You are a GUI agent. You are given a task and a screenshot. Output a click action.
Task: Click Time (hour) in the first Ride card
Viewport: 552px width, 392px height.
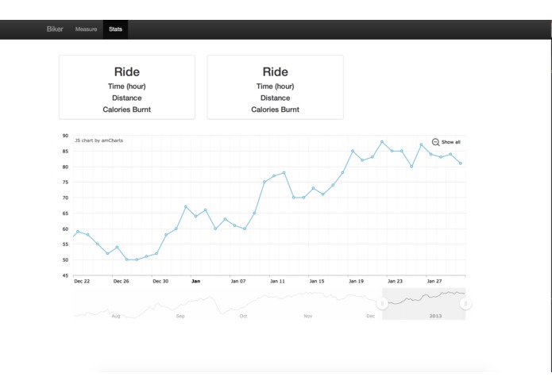(x=127, y=86)
